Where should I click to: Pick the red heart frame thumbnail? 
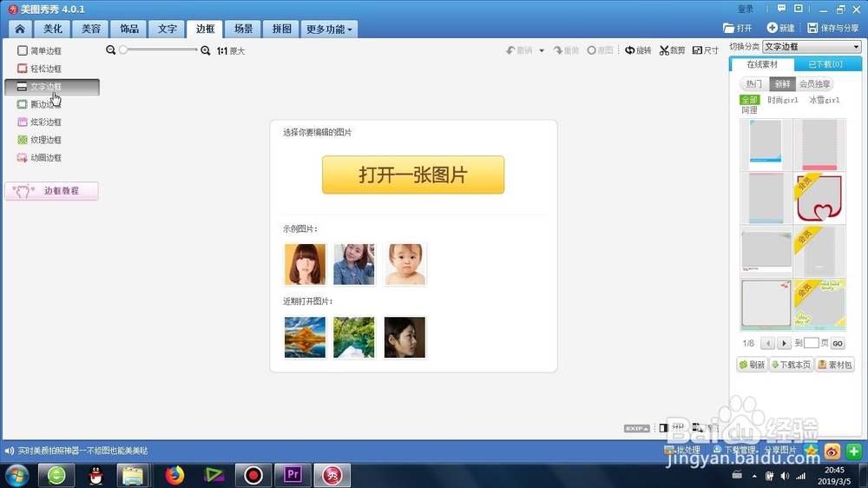tap(819, 198)
